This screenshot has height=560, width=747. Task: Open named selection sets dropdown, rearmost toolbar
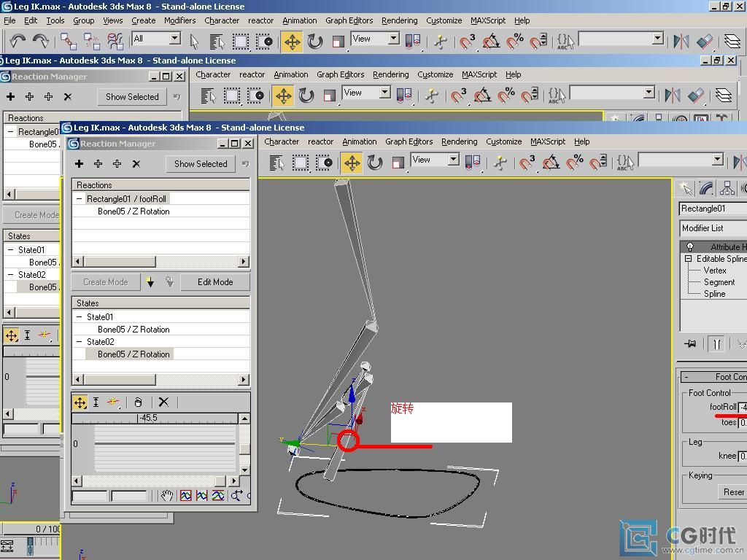(x=657, y=39)
